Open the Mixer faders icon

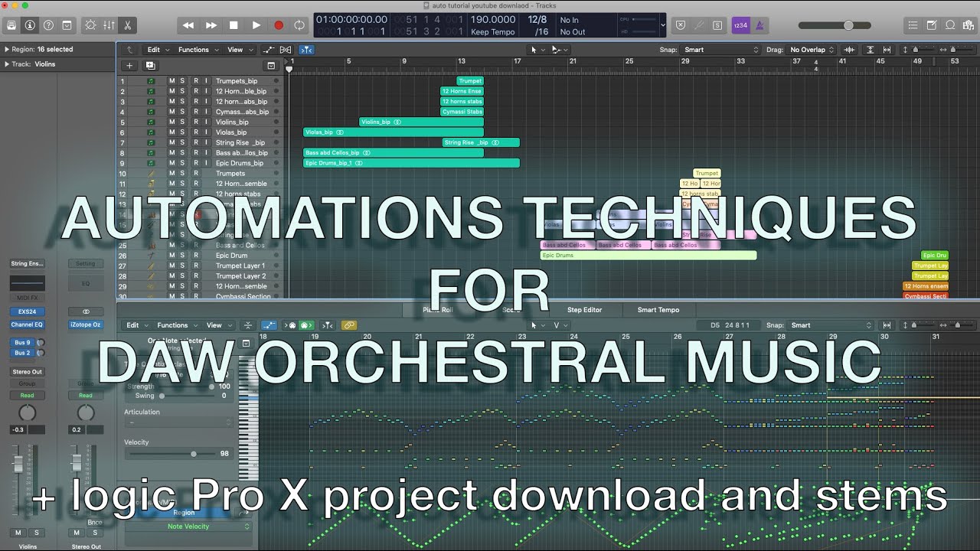pyautogui.click(x=109, y=25)
